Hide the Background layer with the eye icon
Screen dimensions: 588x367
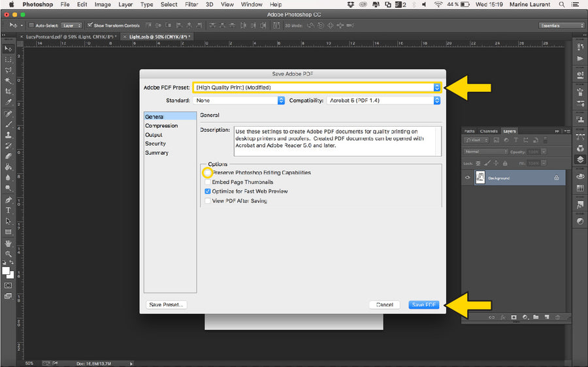(467, 178)
